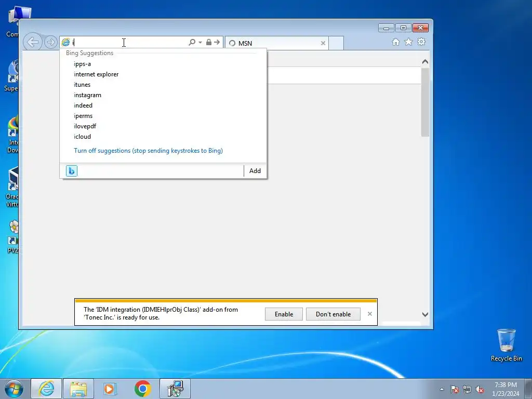Minimize the Internet Explorer window
532x399 pixels.
[x=386, y=28]
